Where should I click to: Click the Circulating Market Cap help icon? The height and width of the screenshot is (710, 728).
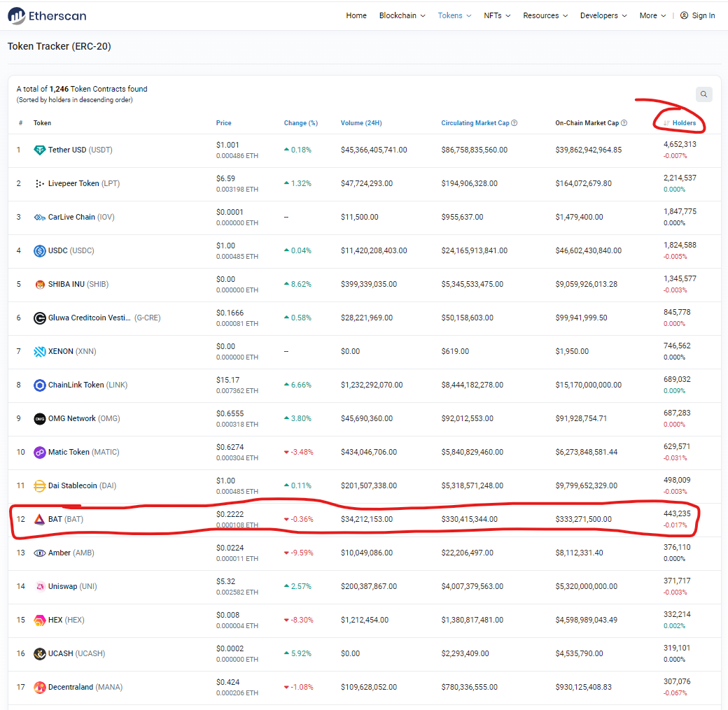click(514, 123)
